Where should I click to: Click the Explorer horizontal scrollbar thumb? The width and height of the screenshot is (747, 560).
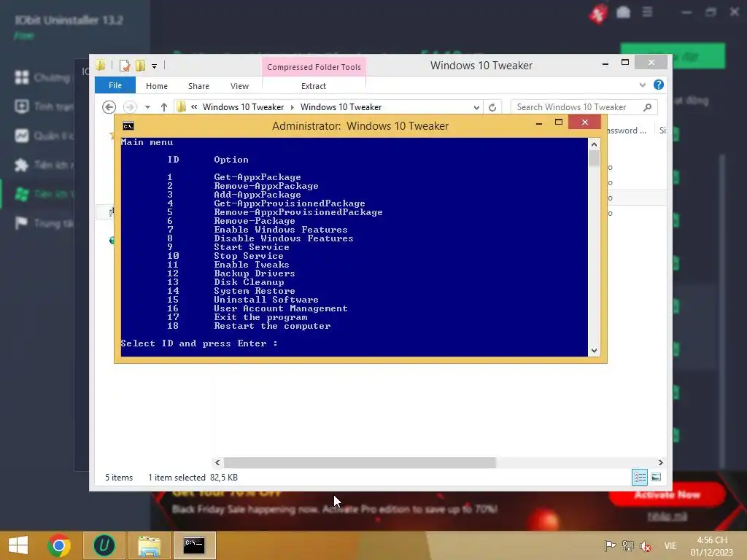360,462
